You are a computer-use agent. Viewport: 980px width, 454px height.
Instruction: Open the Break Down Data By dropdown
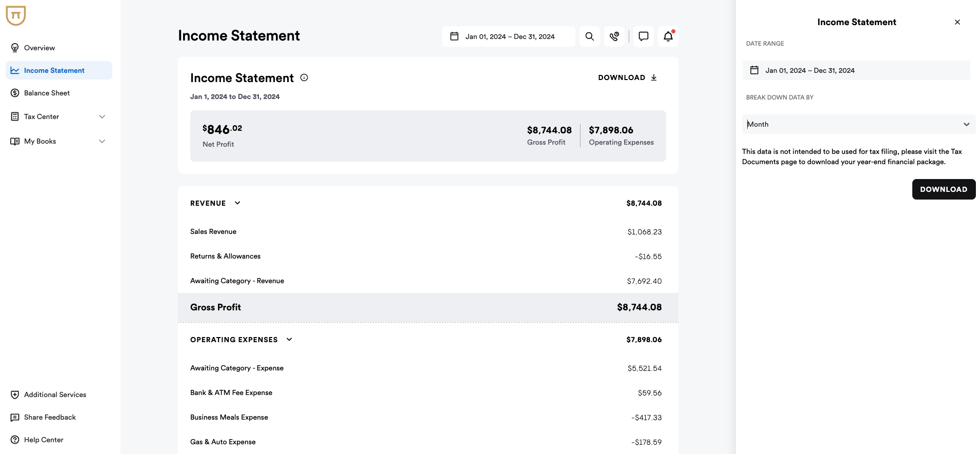point(858,124)
